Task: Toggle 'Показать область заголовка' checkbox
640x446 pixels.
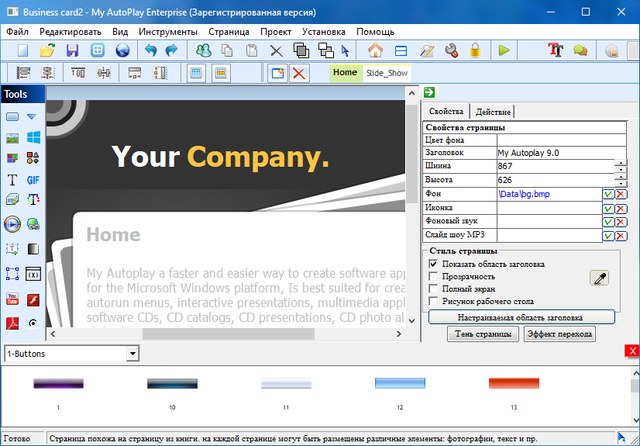Action: pyautogui.click(x=433, y=264)
